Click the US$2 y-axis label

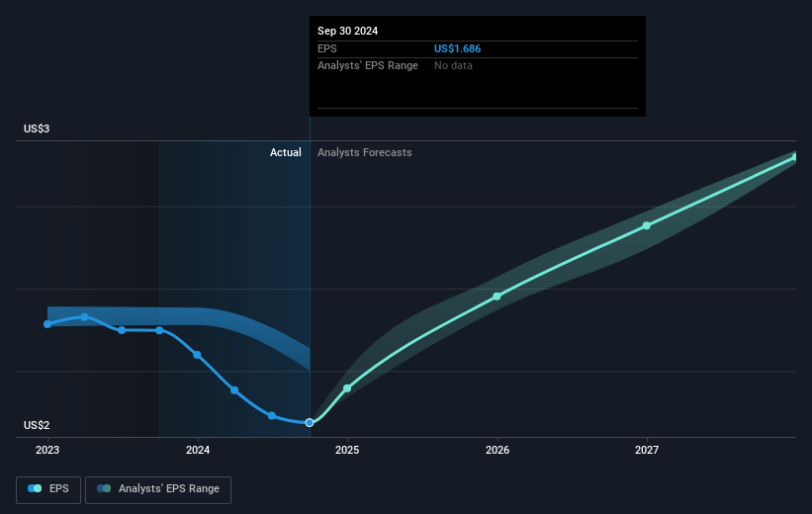[x=37, y=425]
